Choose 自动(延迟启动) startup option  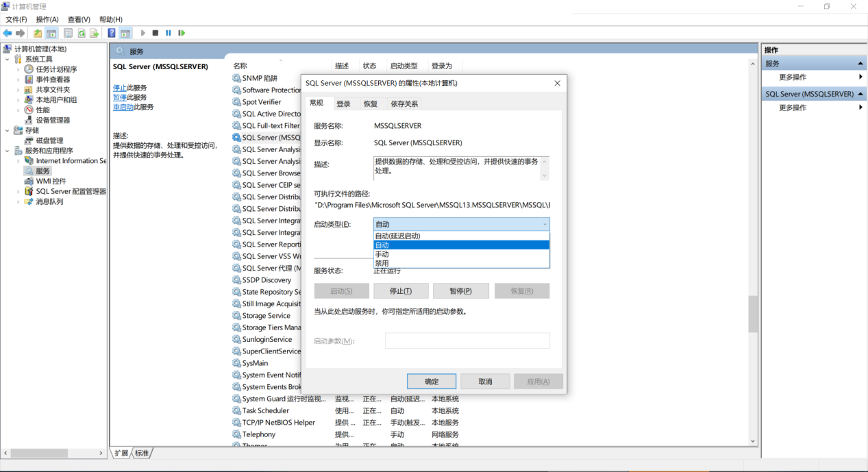[461, 236]
